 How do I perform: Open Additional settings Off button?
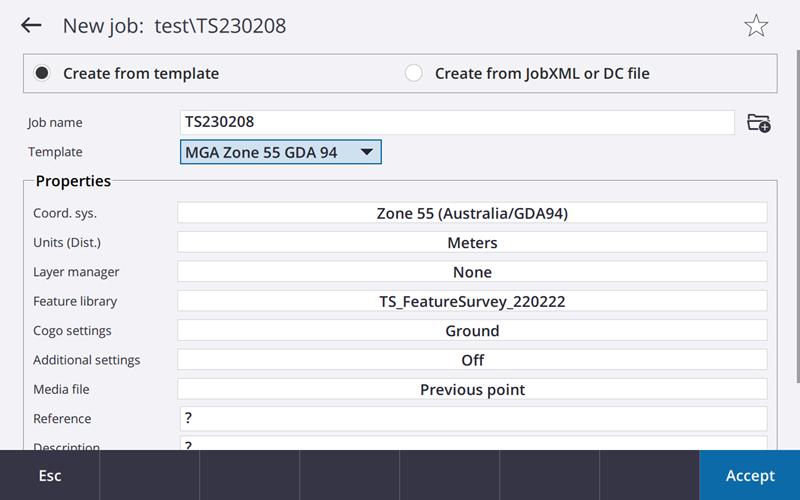pos(472,359)
